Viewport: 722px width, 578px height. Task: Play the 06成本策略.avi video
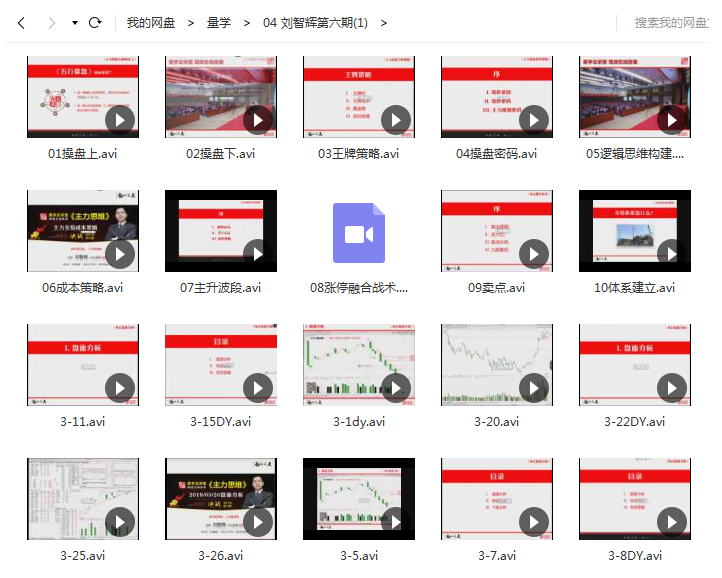(x=120, y=254)
